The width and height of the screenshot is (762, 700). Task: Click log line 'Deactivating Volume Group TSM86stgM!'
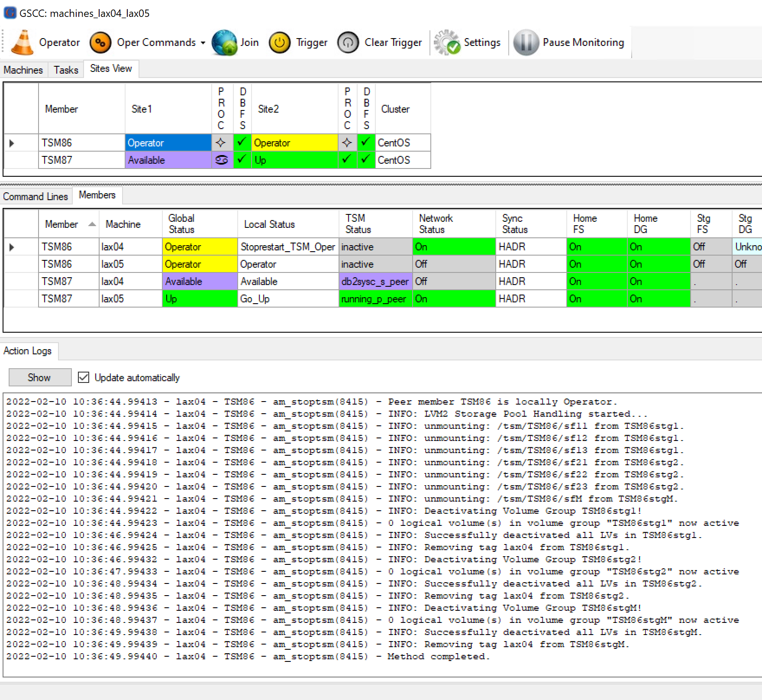[x=515, y=608]
